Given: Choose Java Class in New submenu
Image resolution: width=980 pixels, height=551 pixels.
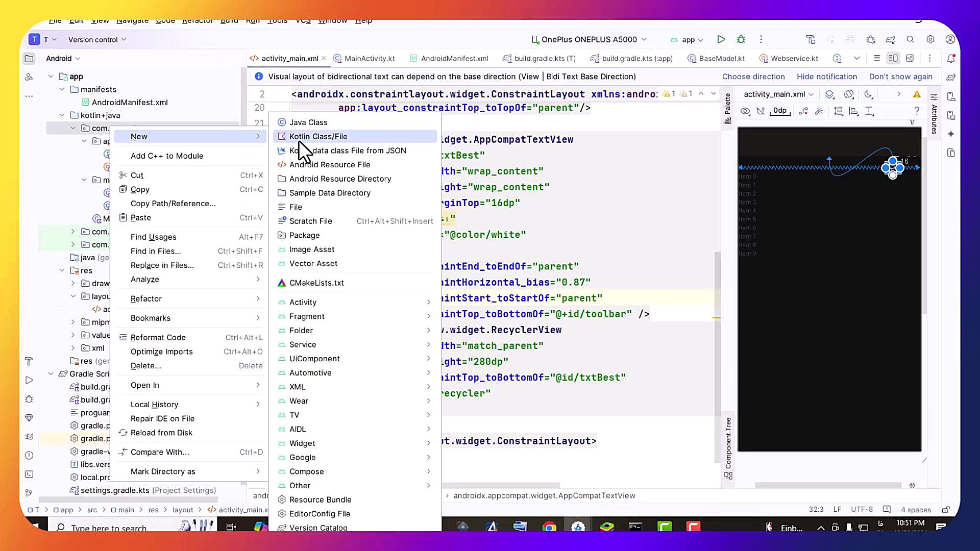Looking at the screenshot, I should click(x=355, y=122).
